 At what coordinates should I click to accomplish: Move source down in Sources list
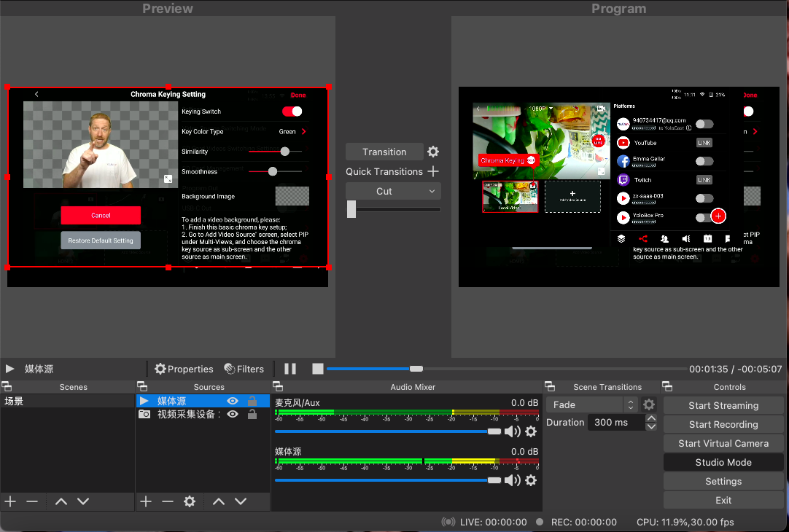pyautogui.click(x=241, y=501)
